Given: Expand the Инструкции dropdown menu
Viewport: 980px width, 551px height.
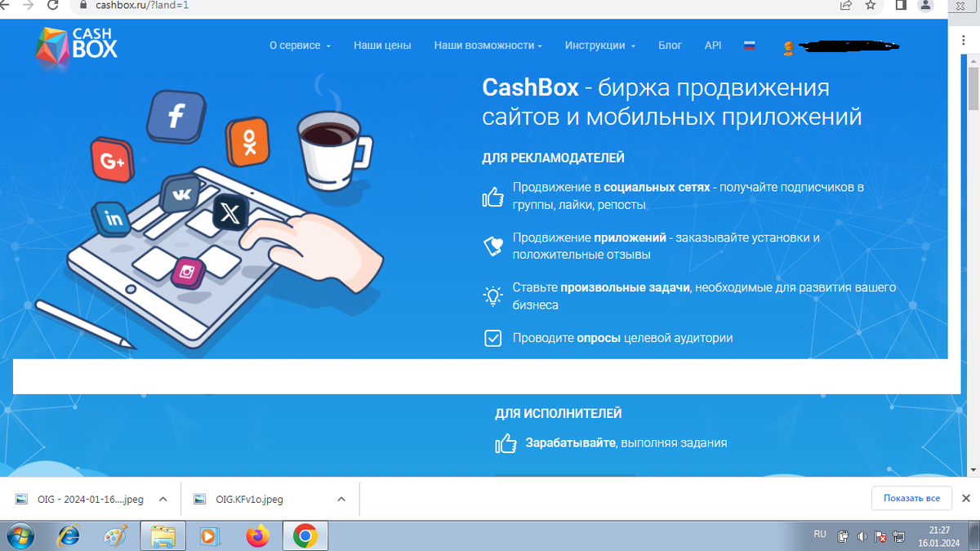Looking at the screenshot, I should (x=599, y=46).
